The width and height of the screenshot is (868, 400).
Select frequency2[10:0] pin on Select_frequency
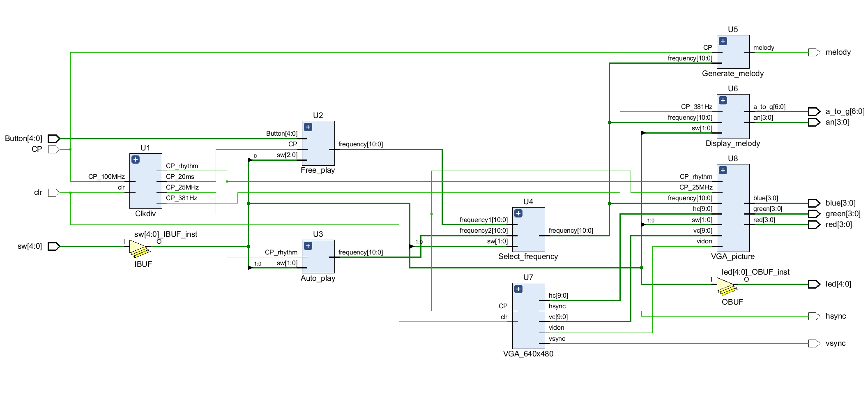pyautogui.click(x=484, y=231)
